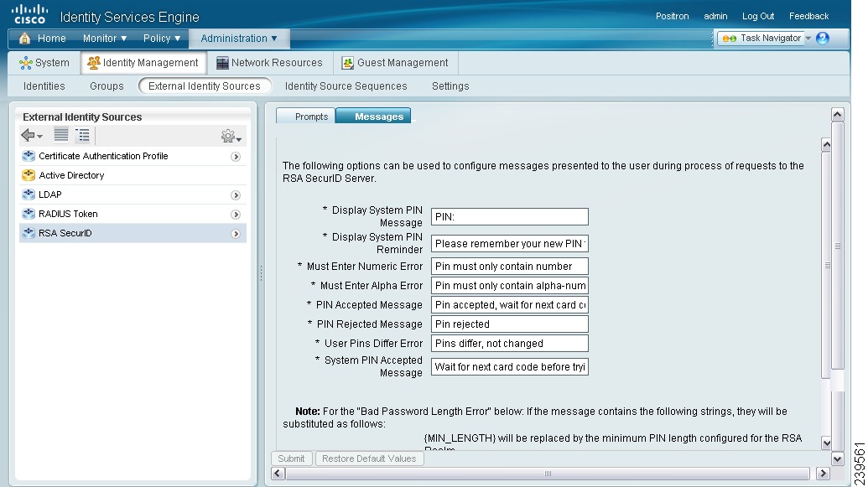
Task: Click the inner form scrollbar up arrow
Action: point(826,145)
